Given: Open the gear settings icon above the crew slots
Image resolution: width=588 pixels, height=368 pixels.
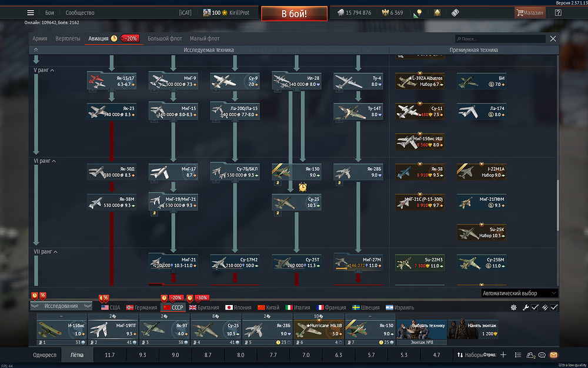Looking at the screenshot, I should click(514, 307).
